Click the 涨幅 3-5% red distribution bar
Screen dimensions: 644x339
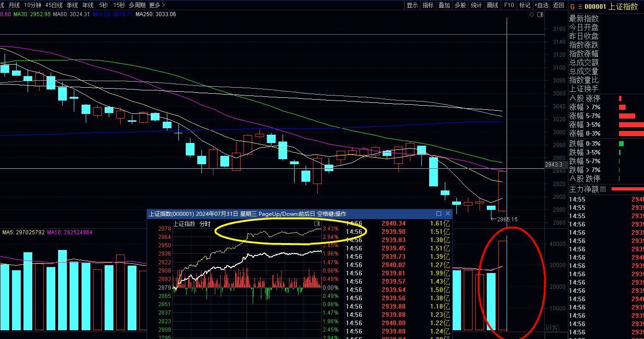coord(631,125)
